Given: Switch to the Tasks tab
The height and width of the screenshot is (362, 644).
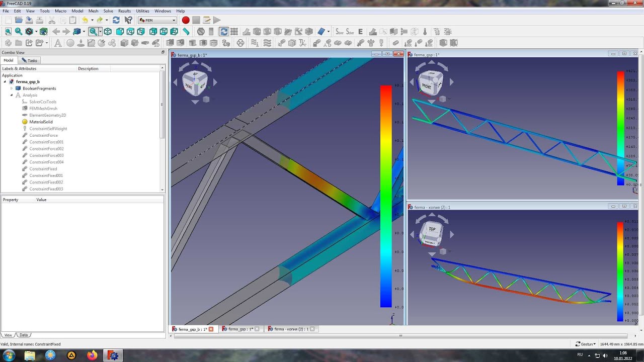Looking at the screenshot, I should pos(30,60).
